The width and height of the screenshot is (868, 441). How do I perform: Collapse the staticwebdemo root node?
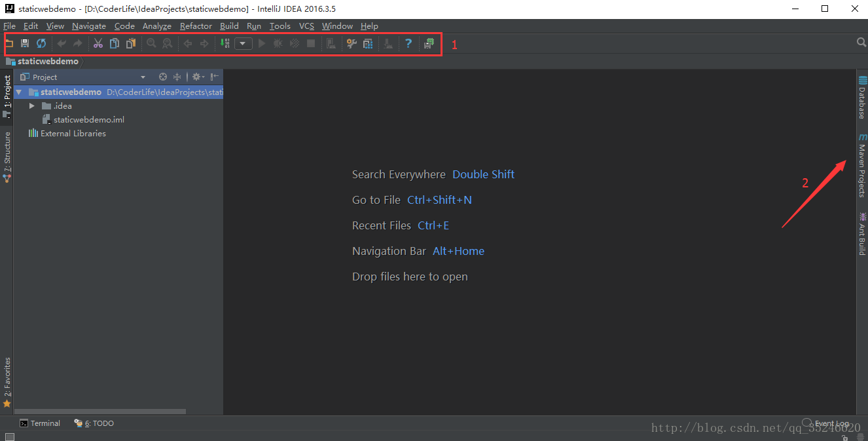pyautogui.click(x=19, y=92)
